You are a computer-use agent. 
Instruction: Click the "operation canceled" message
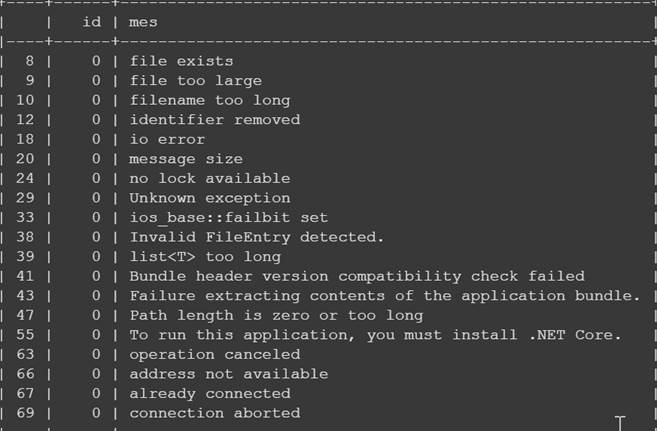(214, 354)
